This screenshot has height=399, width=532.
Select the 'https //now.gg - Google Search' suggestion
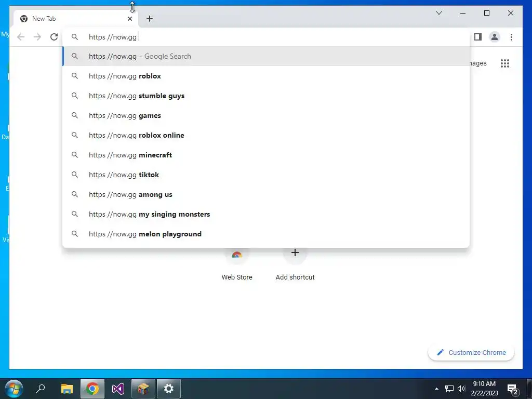[x=267, y=56]
